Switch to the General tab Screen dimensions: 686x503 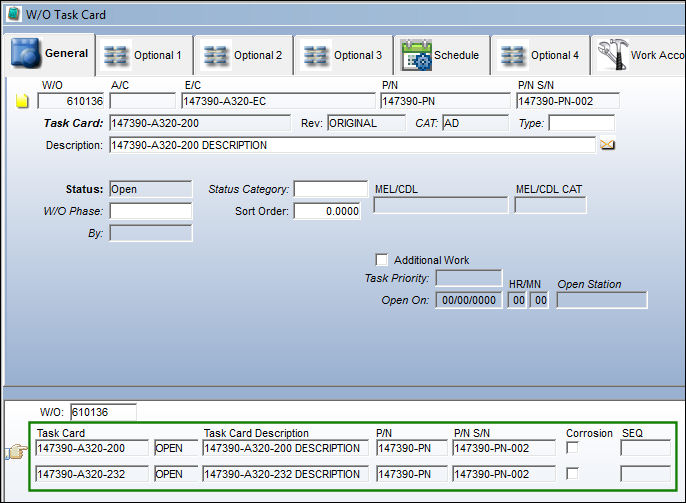(49, 54)
